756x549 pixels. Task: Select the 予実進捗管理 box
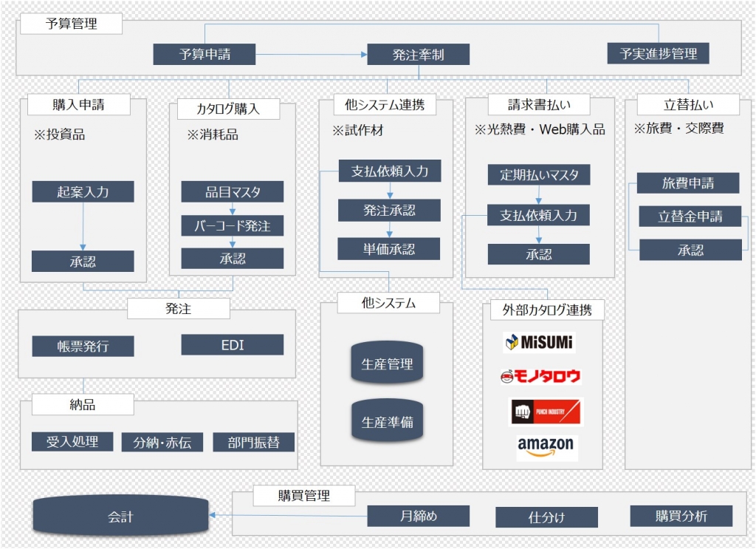658,53
